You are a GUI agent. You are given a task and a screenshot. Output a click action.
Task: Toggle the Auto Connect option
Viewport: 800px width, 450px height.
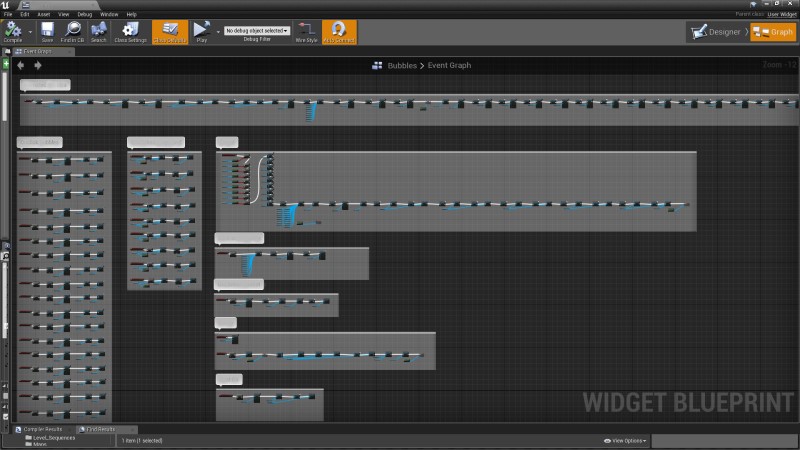point(339,31)
